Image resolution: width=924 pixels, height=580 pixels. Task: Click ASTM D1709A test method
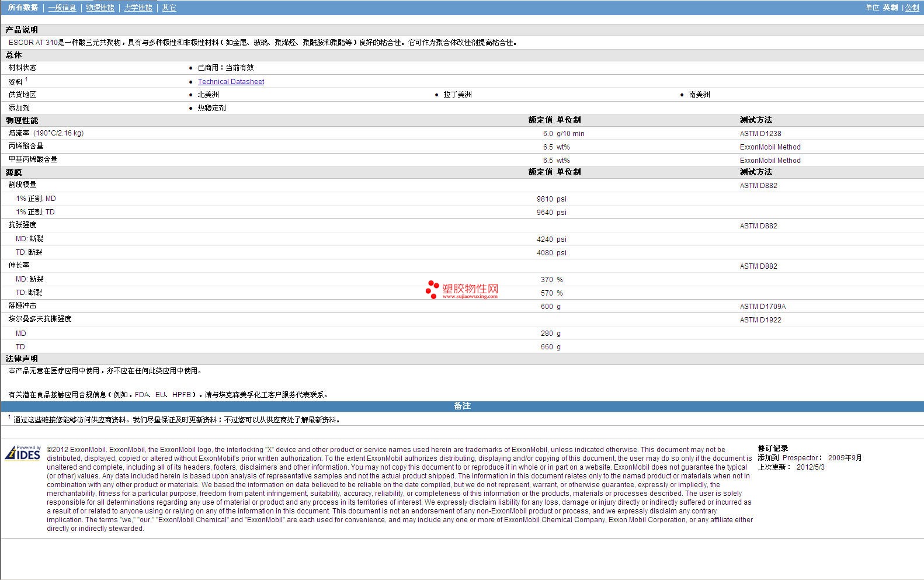(763, 307)
